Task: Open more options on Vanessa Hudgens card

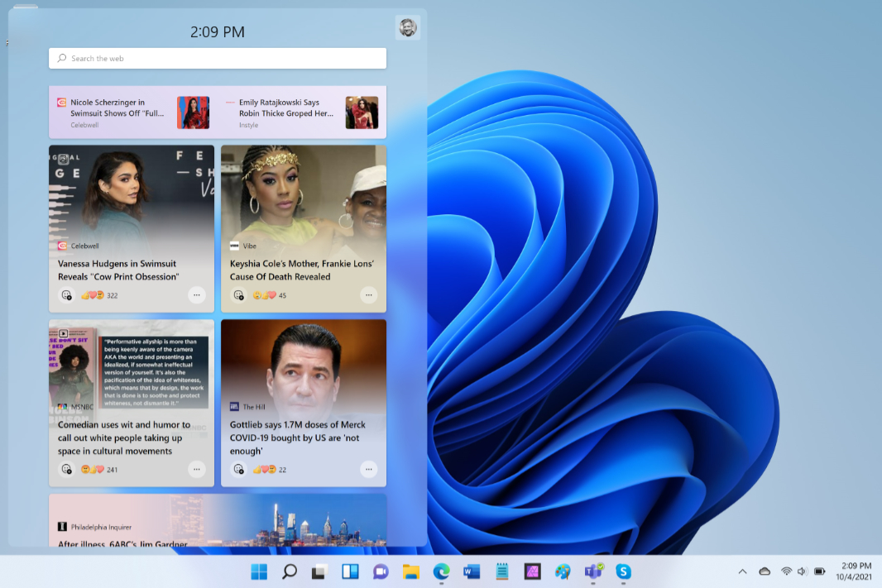Action: (x=196, y=295)
